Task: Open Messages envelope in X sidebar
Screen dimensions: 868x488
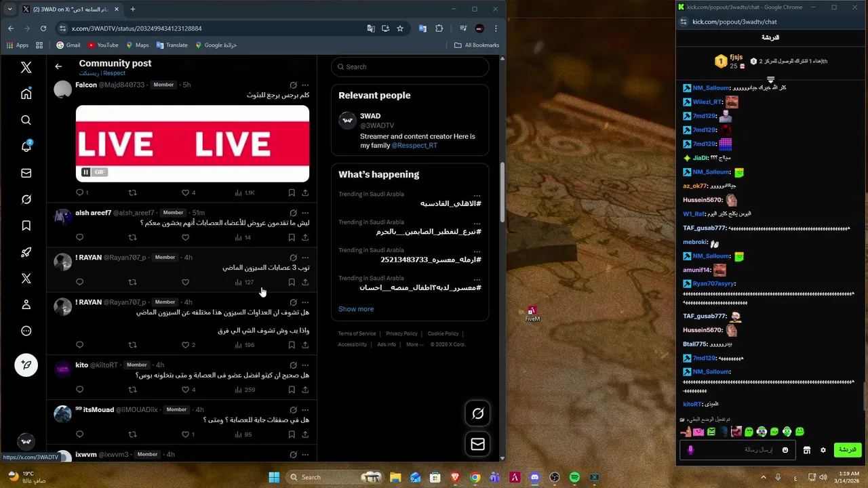Action: [26, 173]
